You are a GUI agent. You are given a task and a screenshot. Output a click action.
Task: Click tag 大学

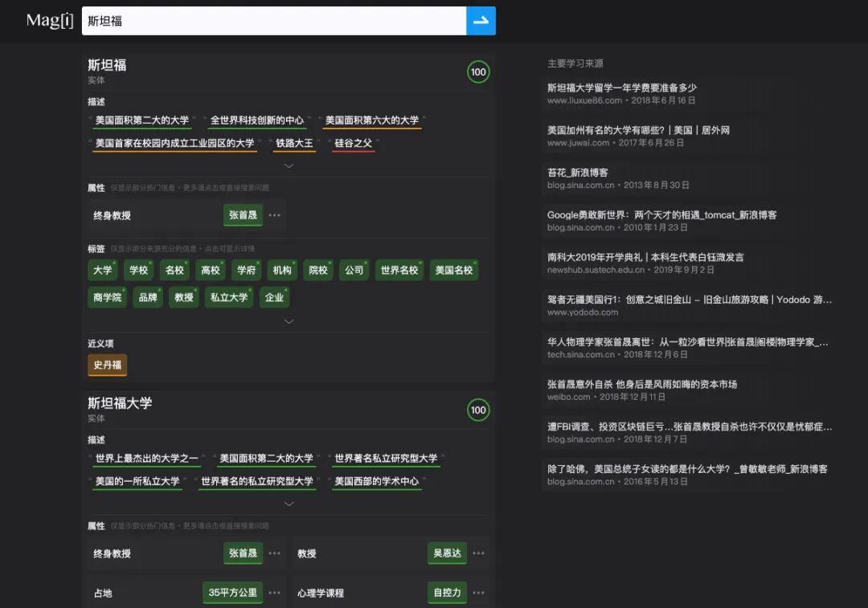point(102,270)
